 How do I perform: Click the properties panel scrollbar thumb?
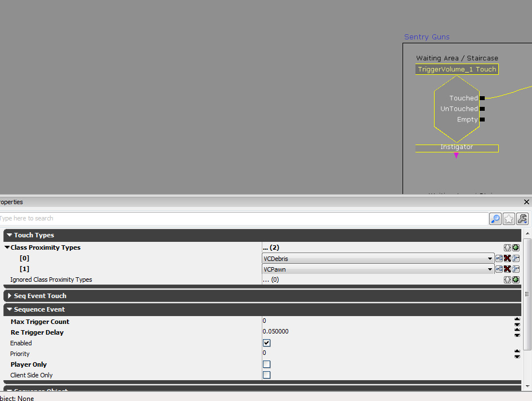(527, 294)
